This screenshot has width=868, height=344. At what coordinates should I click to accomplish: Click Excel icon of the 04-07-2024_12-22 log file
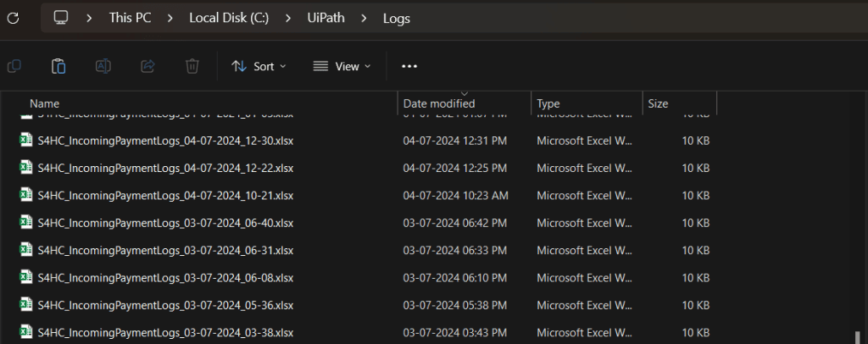[x=26, y=168]
